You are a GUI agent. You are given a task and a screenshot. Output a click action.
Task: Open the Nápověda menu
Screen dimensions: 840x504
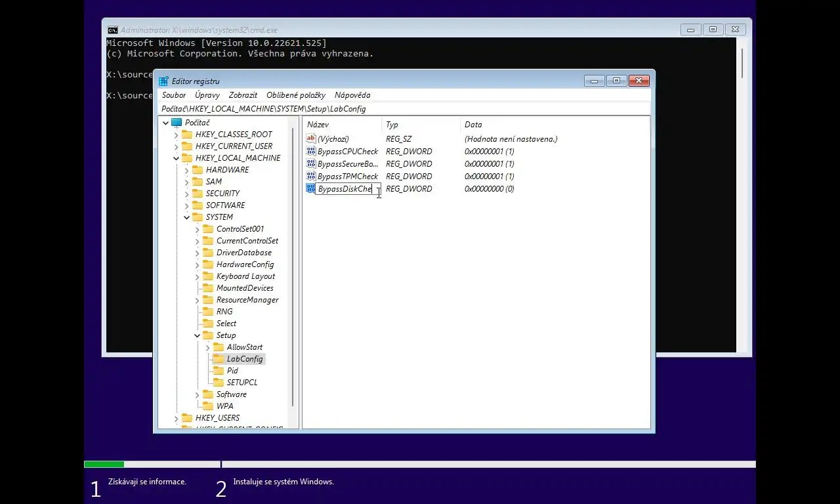[352, 95]
